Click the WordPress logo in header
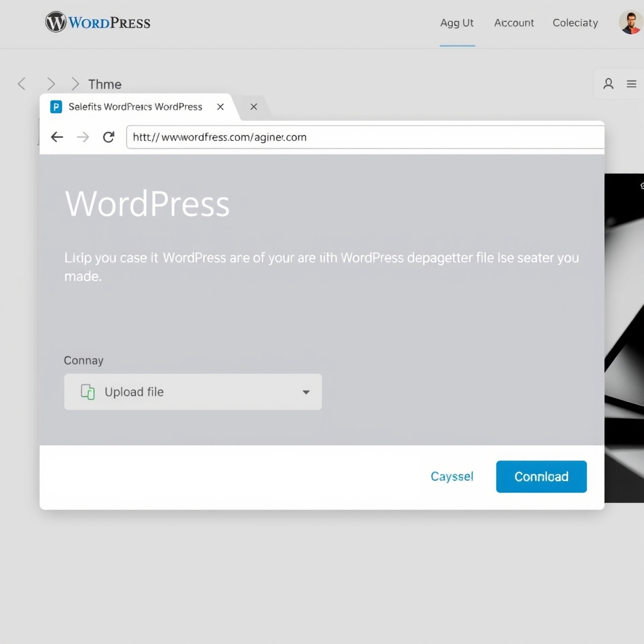Image resolution: width=644 pixels, height=644 pixels. coord(97,22)
